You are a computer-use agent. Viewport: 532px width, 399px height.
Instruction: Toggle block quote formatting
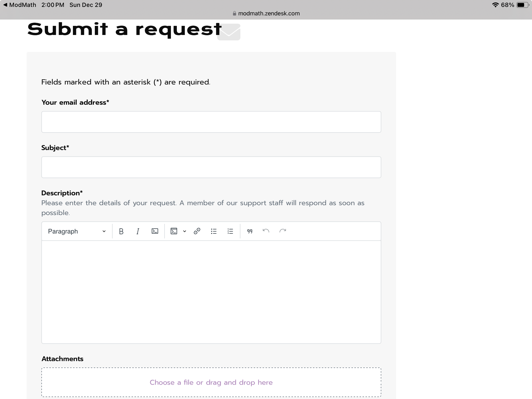(250, 231)
